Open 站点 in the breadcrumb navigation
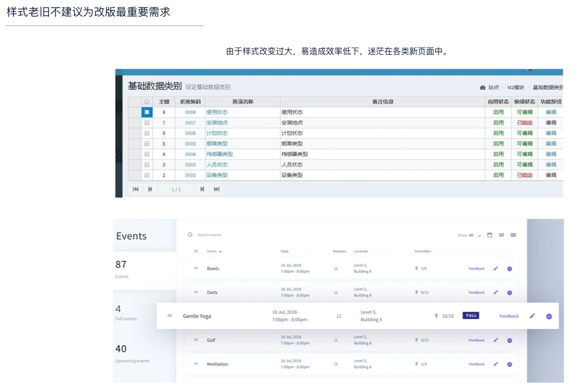 point(494,87)
